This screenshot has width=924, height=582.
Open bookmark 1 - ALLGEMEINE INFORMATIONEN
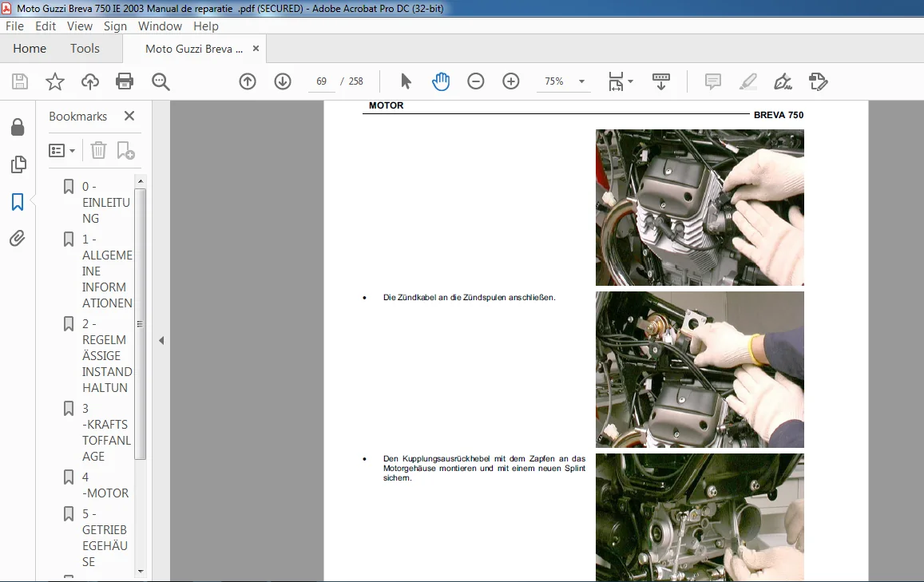pyautogui.click(x=107, y=271)
